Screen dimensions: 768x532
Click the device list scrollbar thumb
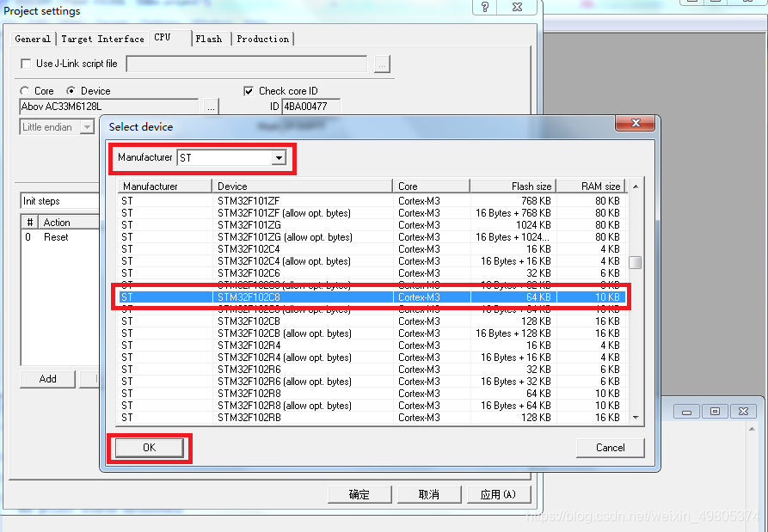[x=636, y=262]
